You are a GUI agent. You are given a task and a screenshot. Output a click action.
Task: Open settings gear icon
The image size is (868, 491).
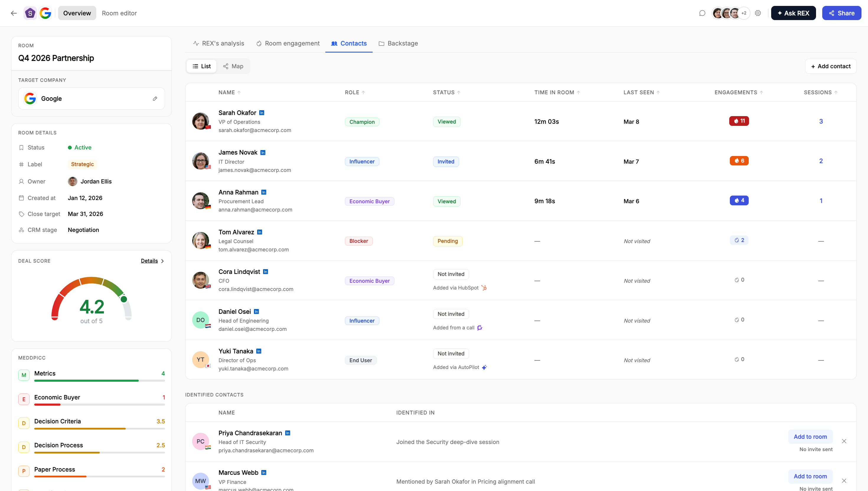[758, 13]
